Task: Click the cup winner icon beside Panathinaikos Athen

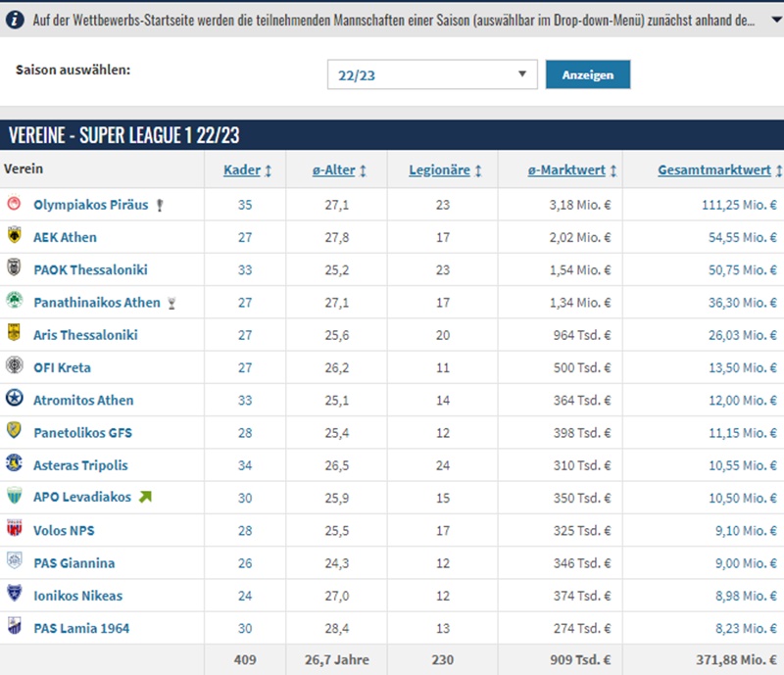Action: (171, 303)
